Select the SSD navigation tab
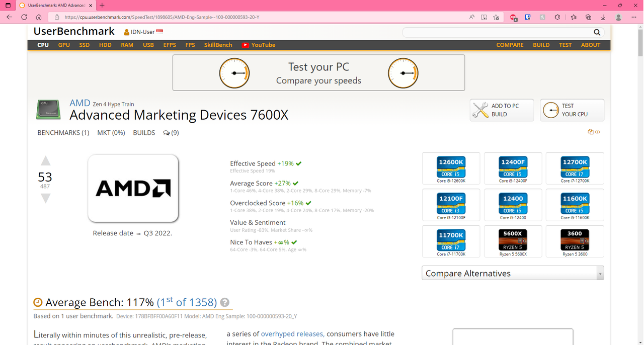The height and width of the screenshot is (345, 644). point(84,45)
